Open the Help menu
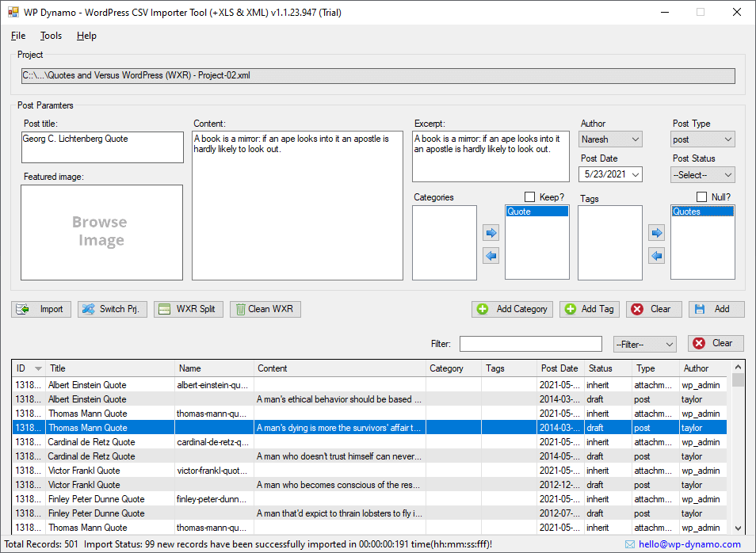756x553 pixels. pos(87,36)
